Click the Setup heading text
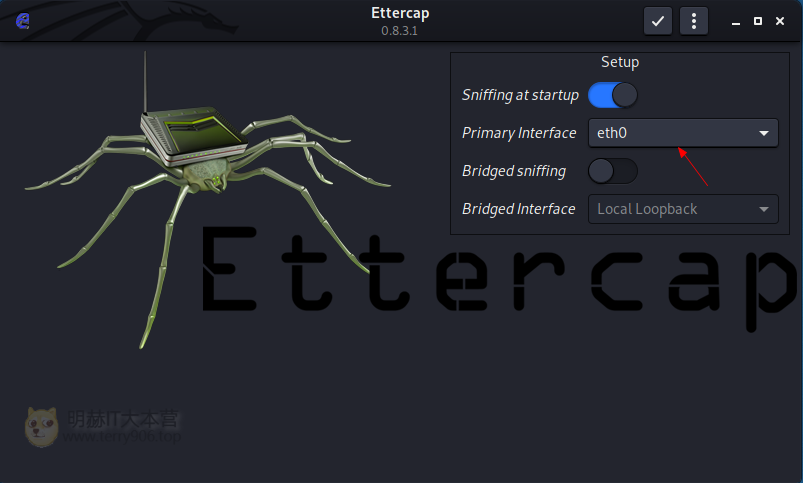The width and height of the screenshot is (803, 483). [x=620, y=62]
